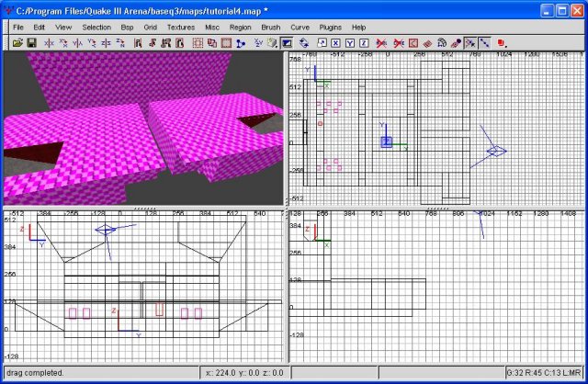The image size is (588, 384).
Task: Open the Misc menu
Action: click(x=212, y=28)
